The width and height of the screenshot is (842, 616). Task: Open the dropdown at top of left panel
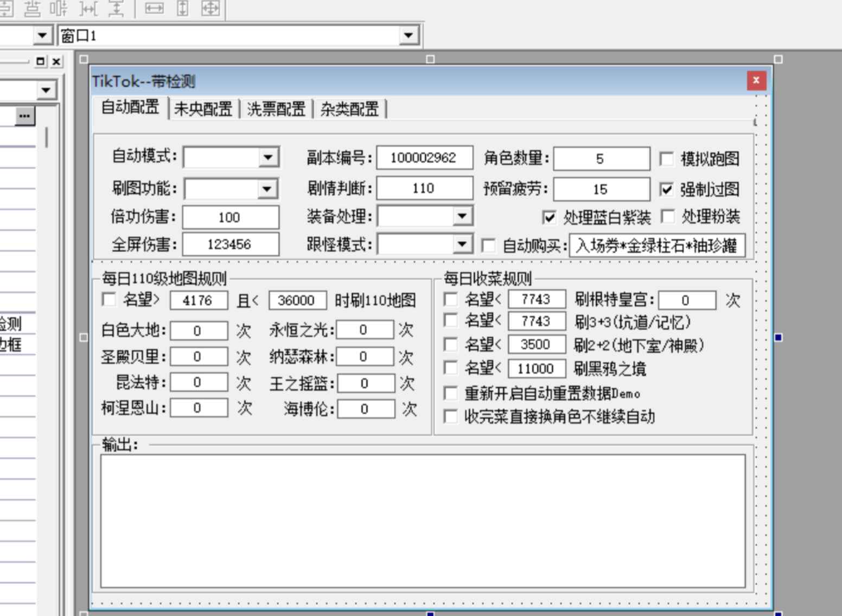[46, 89]
